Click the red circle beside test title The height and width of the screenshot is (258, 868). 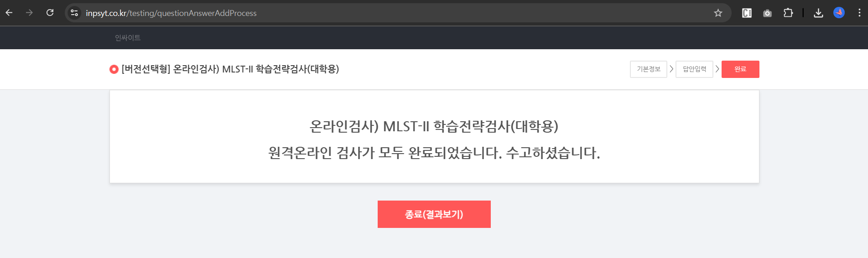[114, 69]
